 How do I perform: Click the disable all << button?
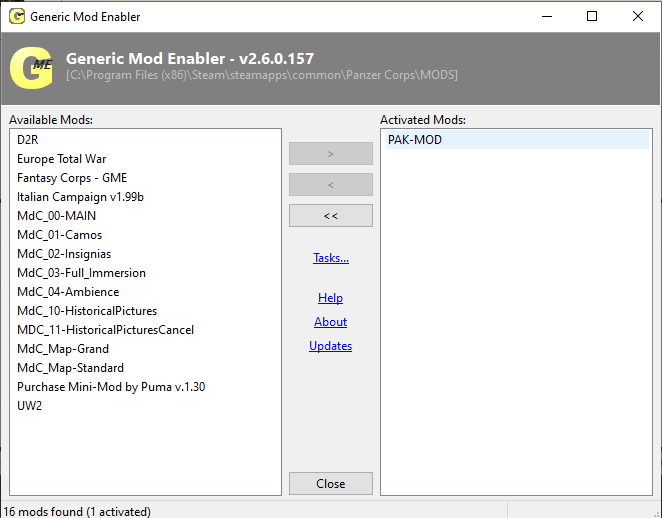(331, 216)
